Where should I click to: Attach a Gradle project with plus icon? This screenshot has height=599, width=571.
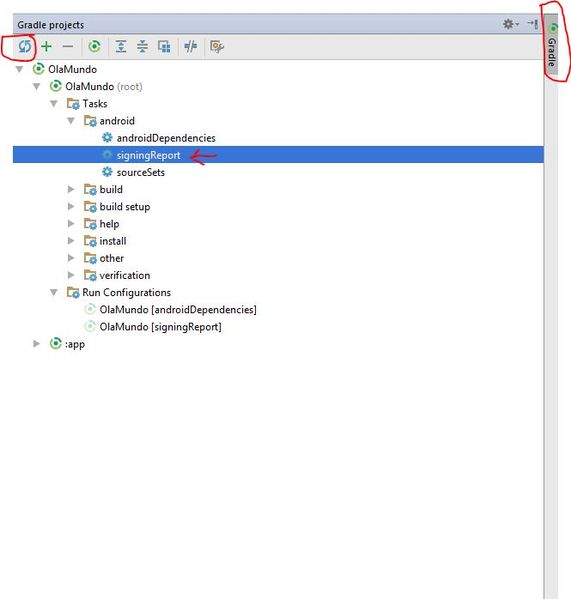[x=46, y=47]
